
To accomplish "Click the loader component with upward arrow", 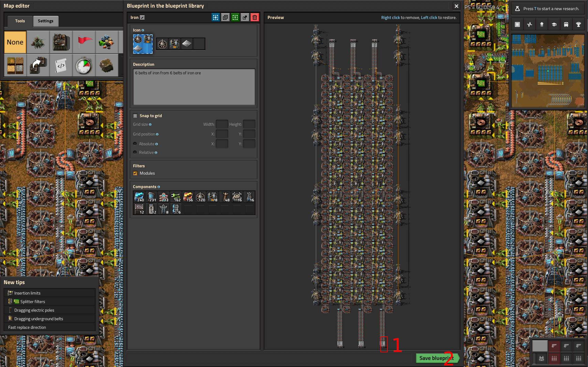I will (151, 209).
